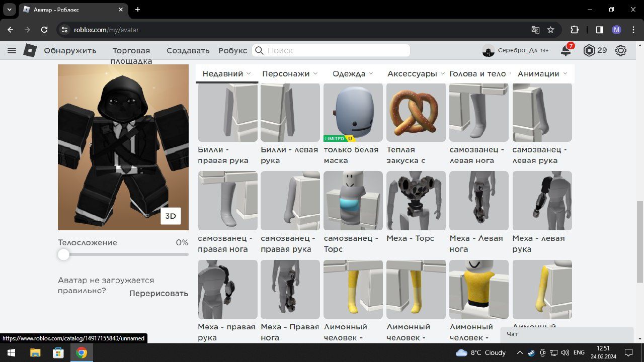The image size is (644, 362).
Task: Click the page vertical scrollbar
Action: tap(640, 241)
